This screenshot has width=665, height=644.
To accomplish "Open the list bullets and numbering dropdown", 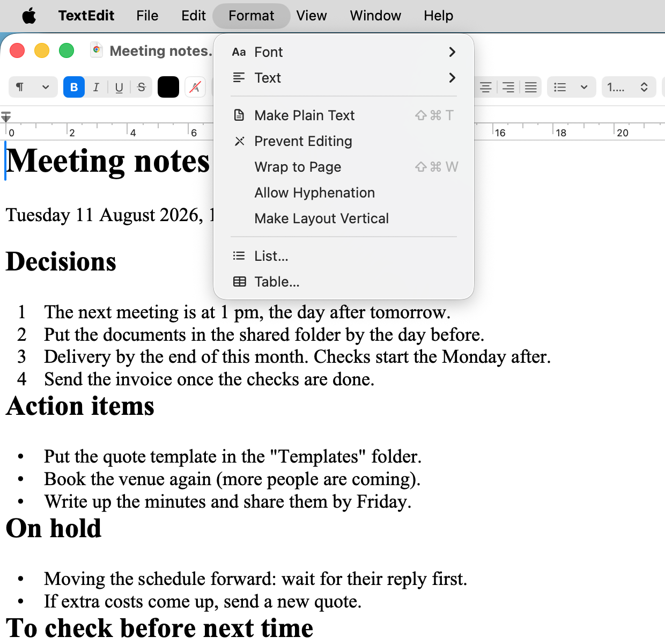I will tap(571, 87).
